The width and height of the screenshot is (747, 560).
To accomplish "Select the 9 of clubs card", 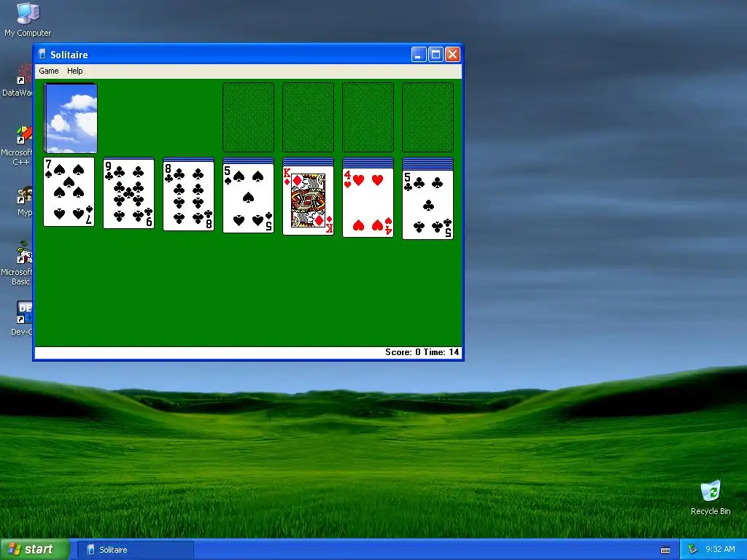I will click(128, 194).
